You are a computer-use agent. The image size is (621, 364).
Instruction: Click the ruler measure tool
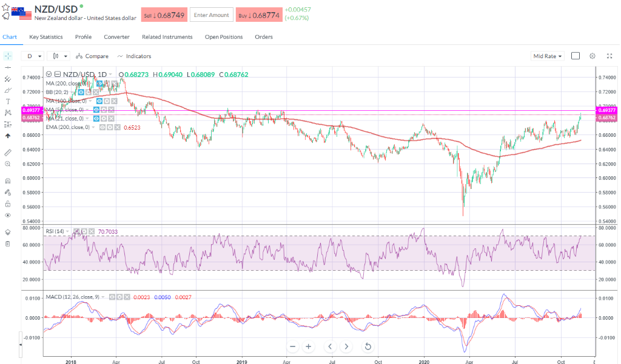[8, 152]
